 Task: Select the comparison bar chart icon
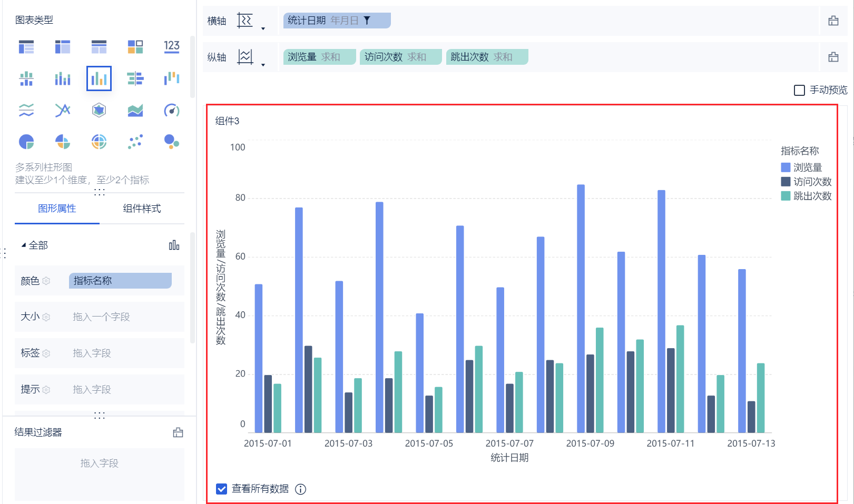pos(135,78)
